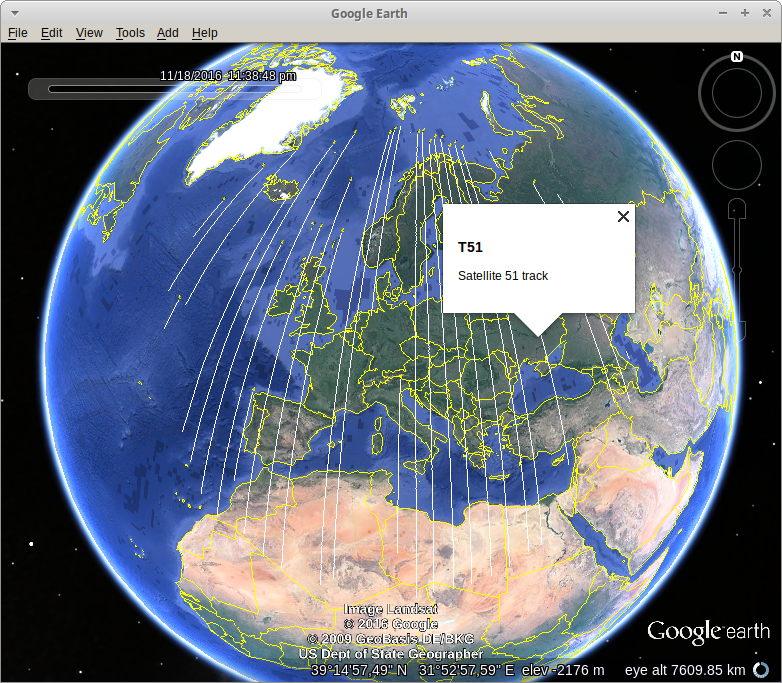Click Iceland on the globe
Viewport: 782px width, 683px height.
coord(282,189)
